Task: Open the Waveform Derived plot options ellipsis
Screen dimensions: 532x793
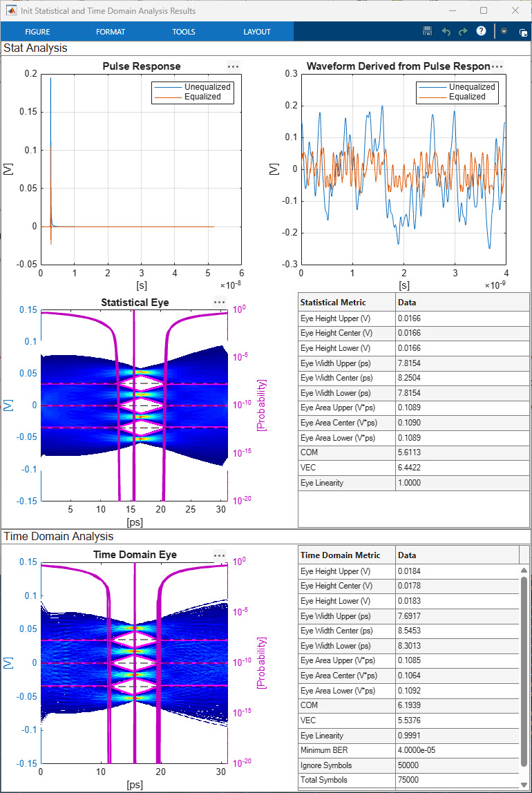Action: (x=497, y=66)
